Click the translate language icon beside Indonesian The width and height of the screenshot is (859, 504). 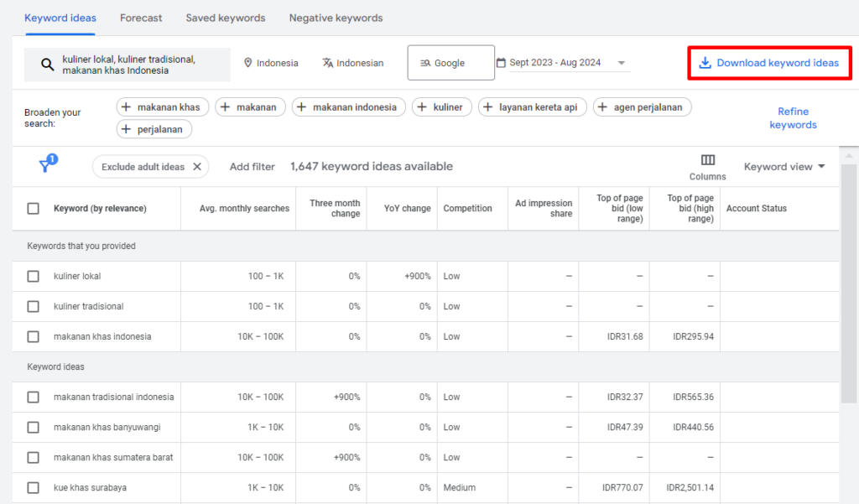point(328,63)
